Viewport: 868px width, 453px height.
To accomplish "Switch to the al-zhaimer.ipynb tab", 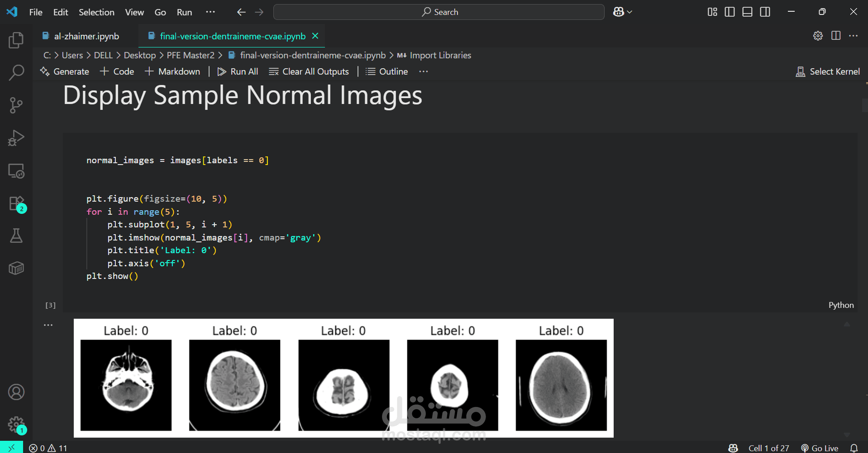I will point(86,36).
